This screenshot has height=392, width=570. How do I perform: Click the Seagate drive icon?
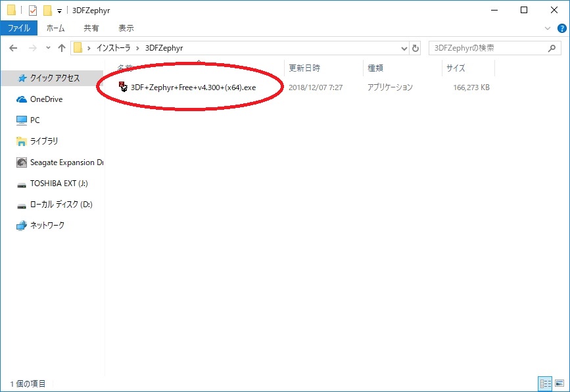22,162
